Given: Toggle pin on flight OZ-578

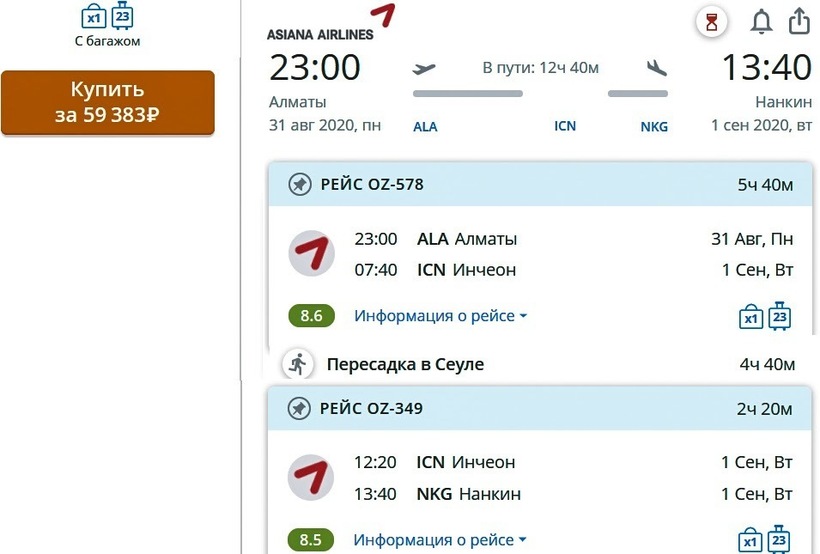Looking at the screenshot, I should point(299,184).
